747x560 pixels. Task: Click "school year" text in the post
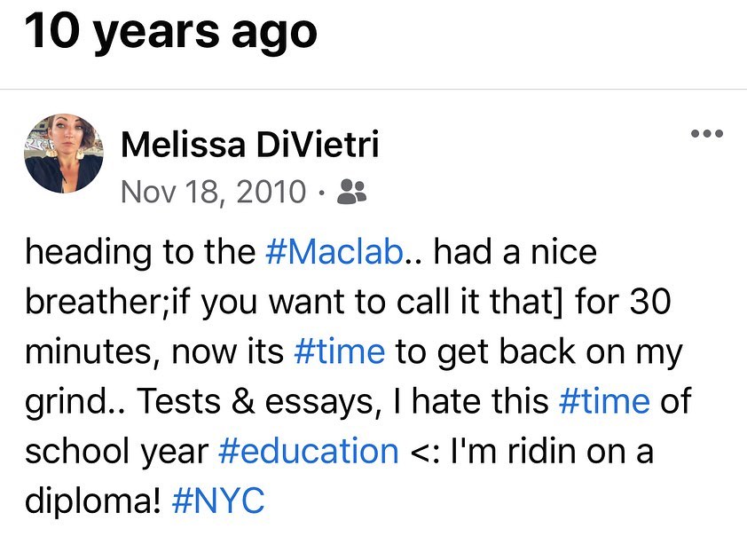pos(115,452)
